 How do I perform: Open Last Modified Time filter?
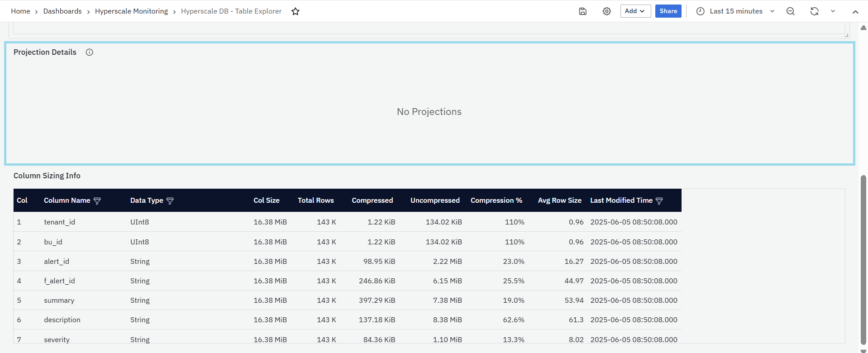pyautogui.click(x=659, y=201)
